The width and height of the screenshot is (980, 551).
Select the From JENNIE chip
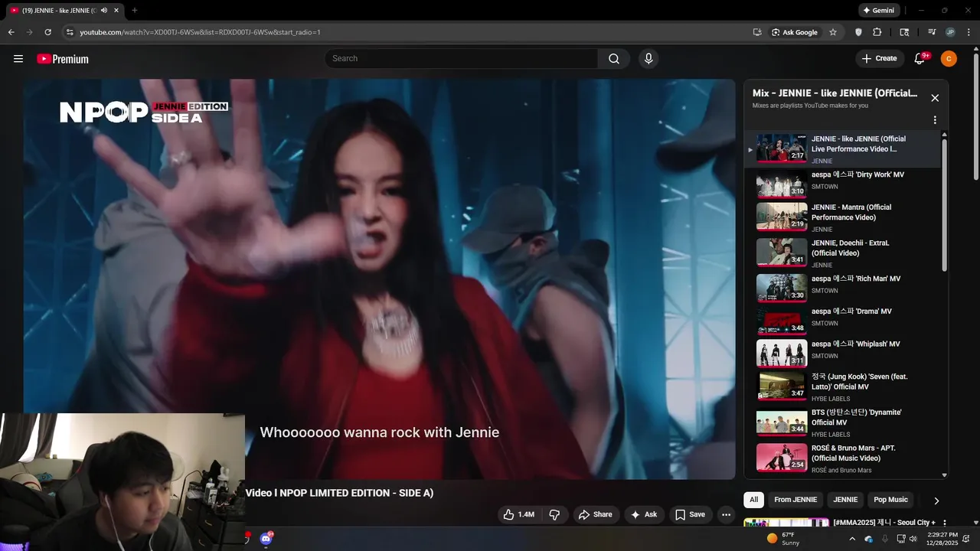click(x=795, y=500)
